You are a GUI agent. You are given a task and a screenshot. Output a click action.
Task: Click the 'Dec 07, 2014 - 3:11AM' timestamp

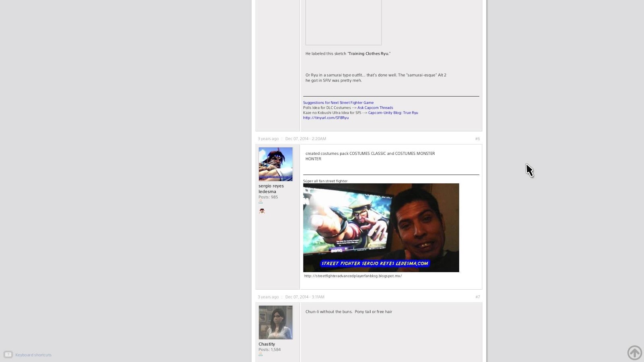305,297
